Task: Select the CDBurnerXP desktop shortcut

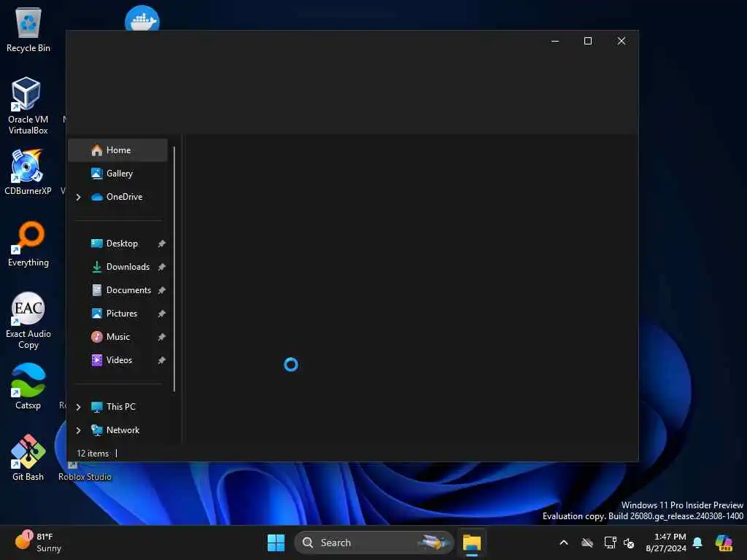Action: 28,172
